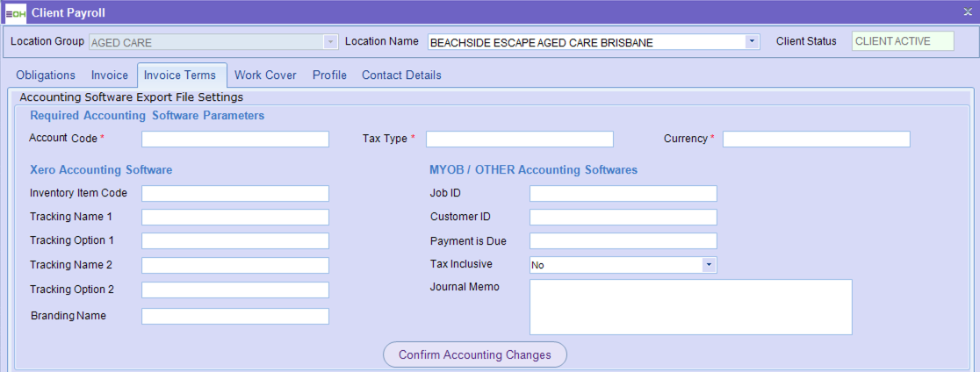980x372 pixels.
Task: Click the Tracking Name 1 field
Action: point(235,217)
